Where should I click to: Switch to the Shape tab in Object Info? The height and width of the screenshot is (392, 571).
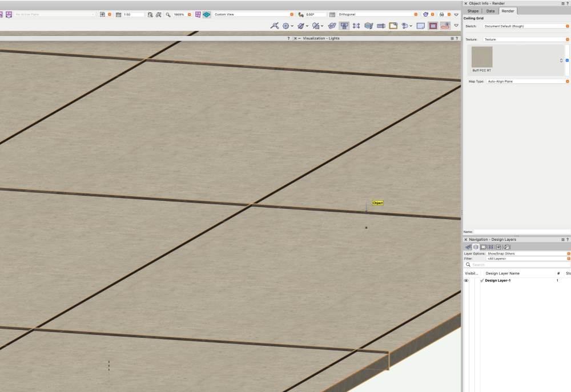(473, 11)
